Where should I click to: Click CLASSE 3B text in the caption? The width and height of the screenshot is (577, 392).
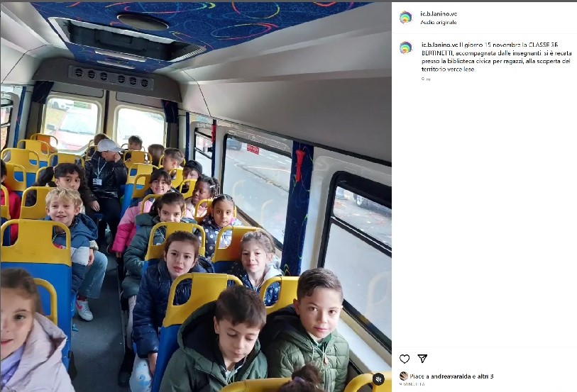pos(543,45)
